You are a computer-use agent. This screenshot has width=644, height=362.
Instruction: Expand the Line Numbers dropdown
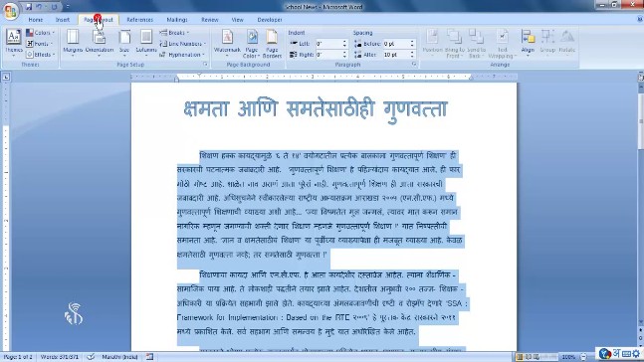coord(183,44)
